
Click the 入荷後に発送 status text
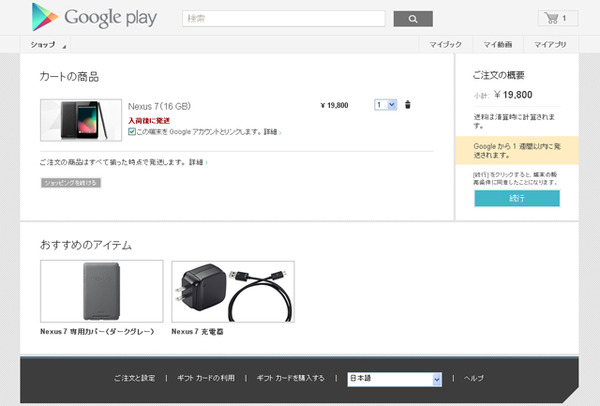149,121
